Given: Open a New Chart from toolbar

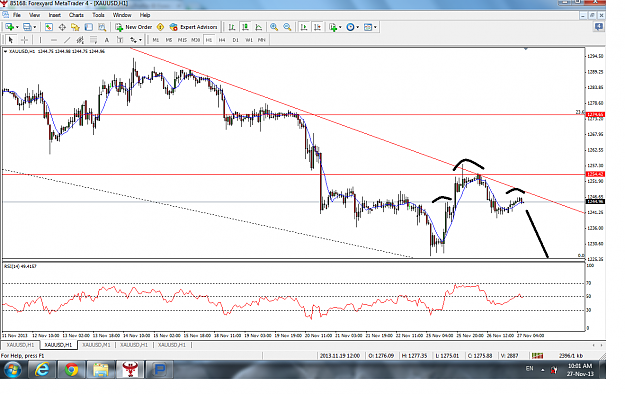Looking at the screenshot, I should (x=9, y=27).
